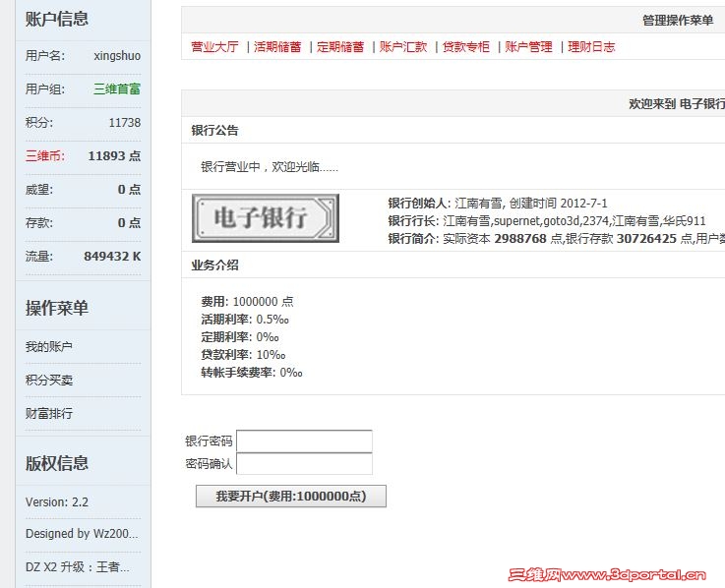Click the 定期利率 0‰ line
Image resolution: width=725 pixels, height=588 pixels.
[240, 337]
